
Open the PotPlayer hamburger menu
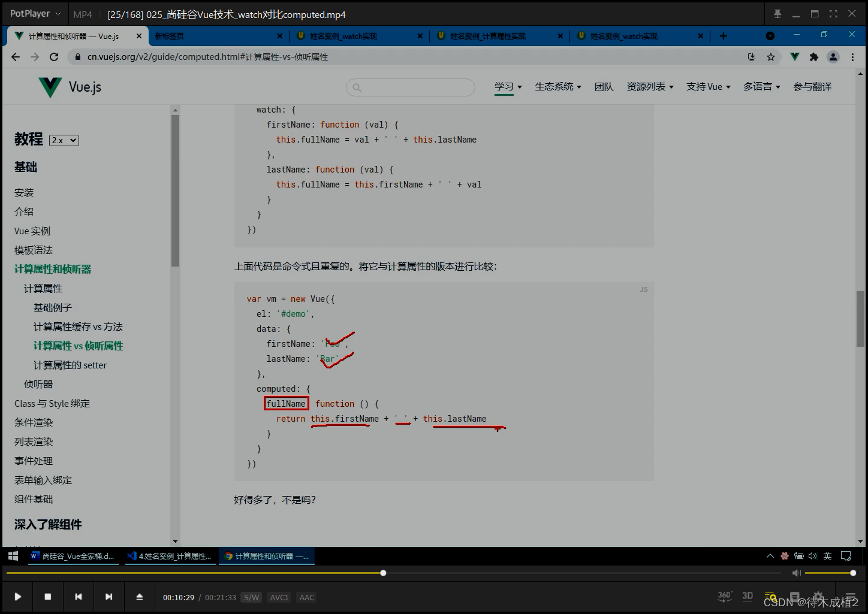(850, 597)
